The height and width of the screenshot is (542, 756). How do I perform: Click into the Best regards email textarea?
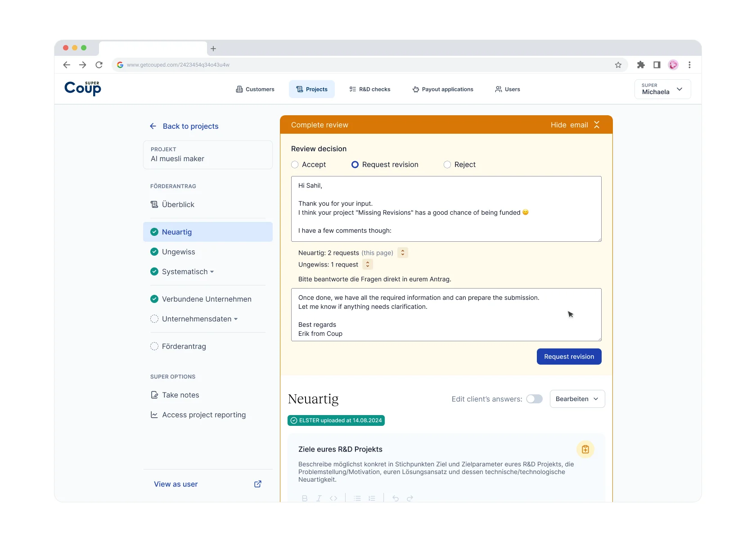[446, 315]
